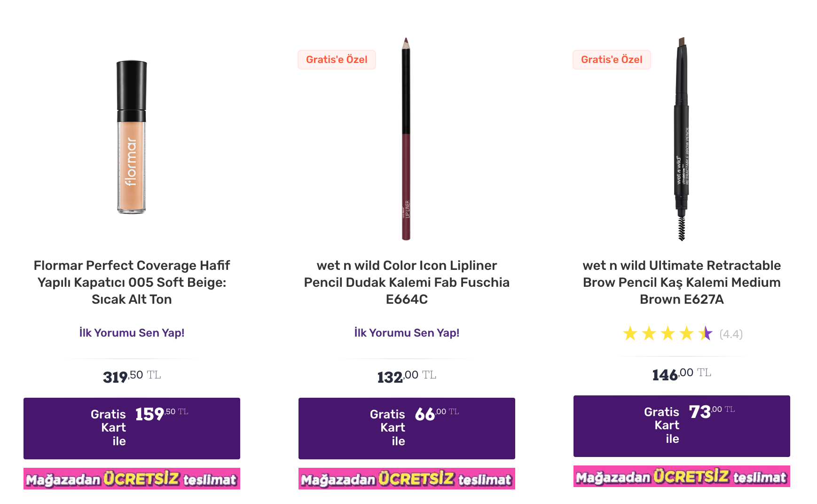Open the wet n wild brow pencil image
Screen dimensions: 817x504
(682, 139)
